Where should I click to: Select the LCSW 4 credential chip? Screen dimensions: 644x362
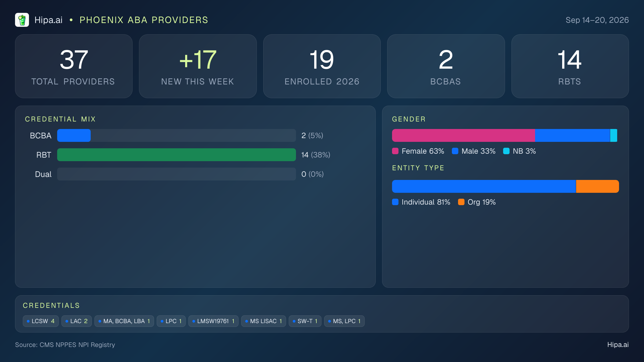click(41, 321)
